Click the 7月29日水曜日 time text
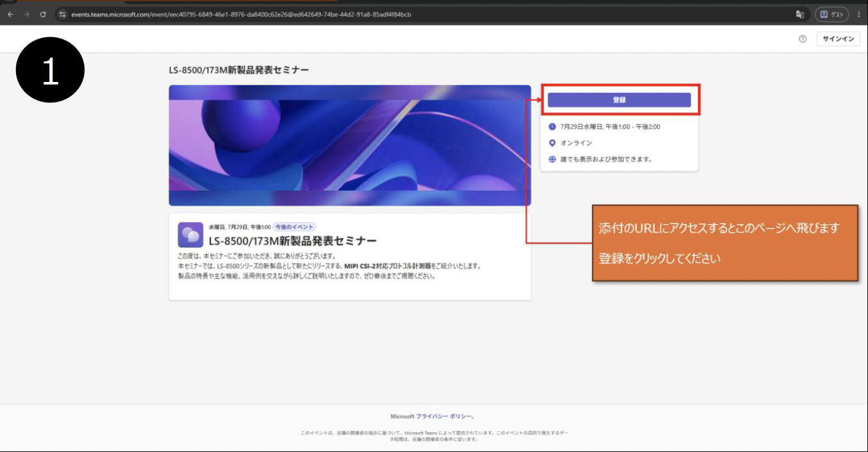 [610, 127]
